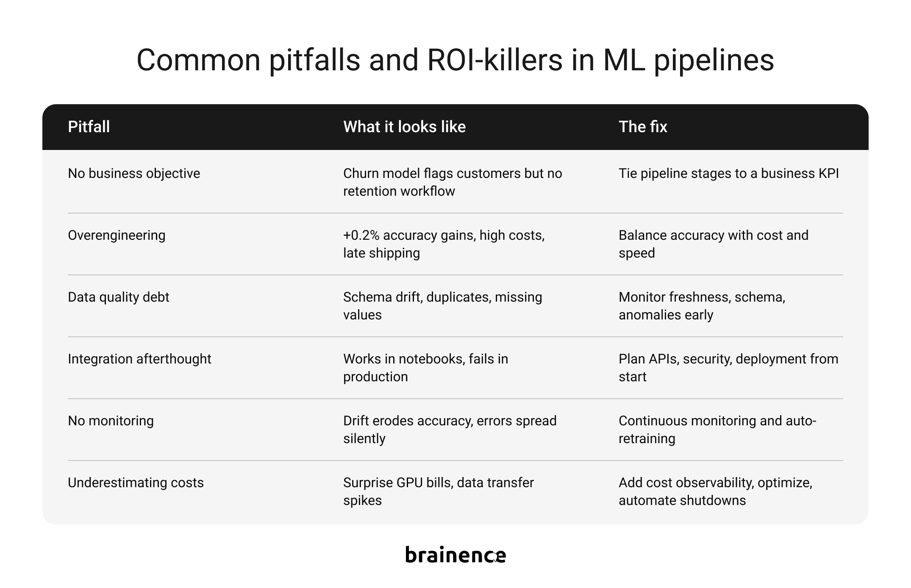Click the Schema drift, duplicates text
Image resolution: width=911 pixels, height=588 pixels.
tap(442, 306)
